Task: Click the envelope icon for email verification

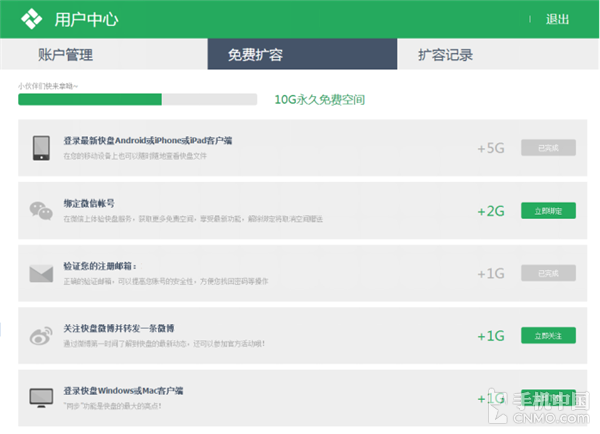Action: point(41,273)
